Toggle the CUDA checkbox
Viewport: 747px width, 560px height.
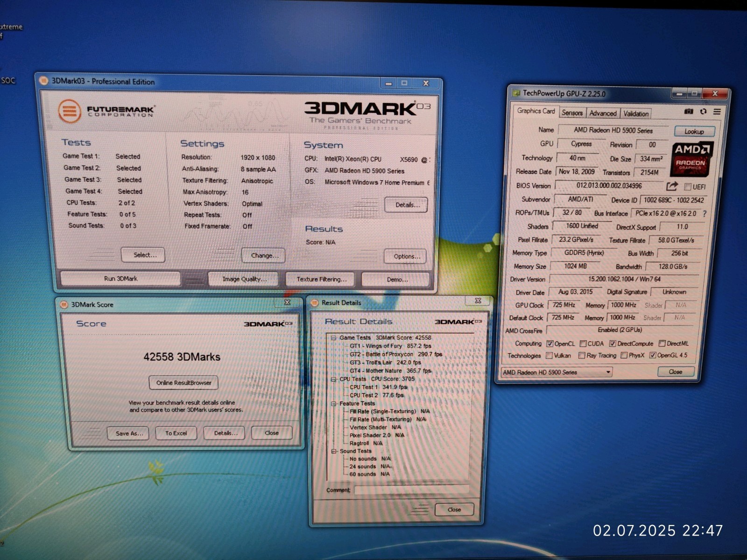[x=583, y=343]
